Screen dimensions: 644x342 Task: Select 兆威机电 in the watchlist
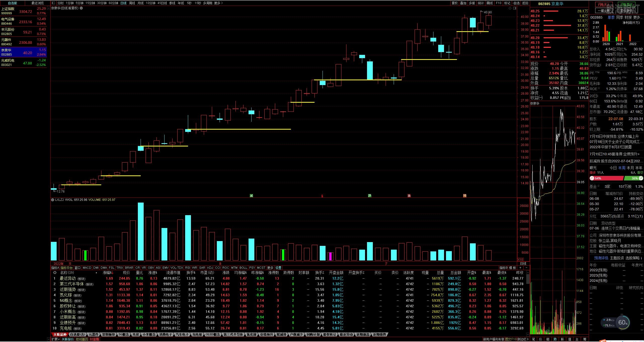click(x=23, y=63)
